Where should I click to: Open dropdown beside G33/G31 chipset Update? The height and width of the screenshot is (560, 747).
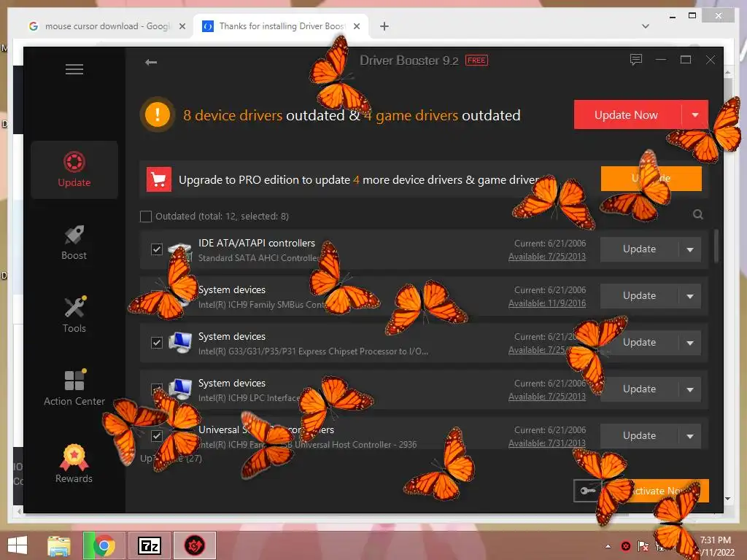[x=690, y=343]
